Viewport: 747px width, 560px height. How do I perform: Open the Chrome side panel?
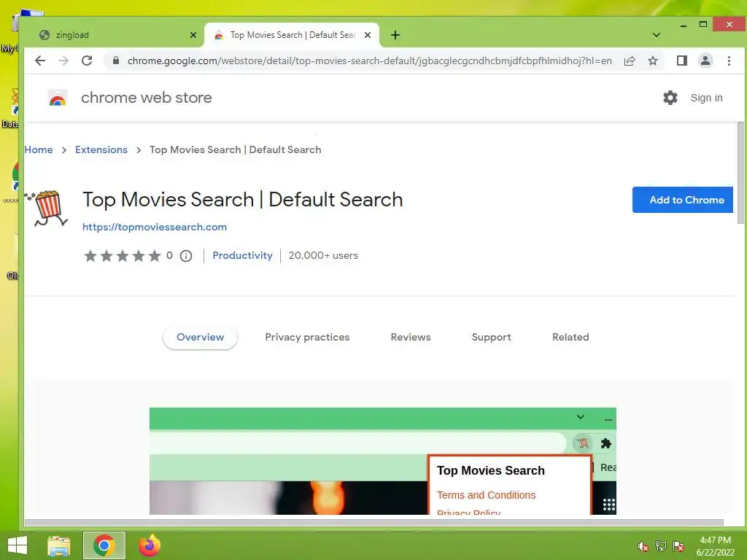click(x=682, y=61)
